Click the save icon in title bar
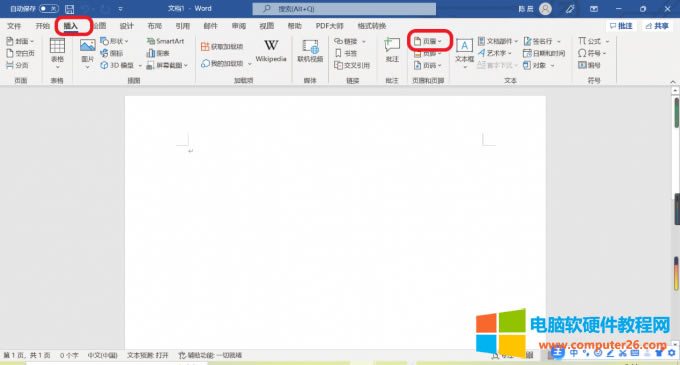The image size is (680, 365). pos(69,9)
